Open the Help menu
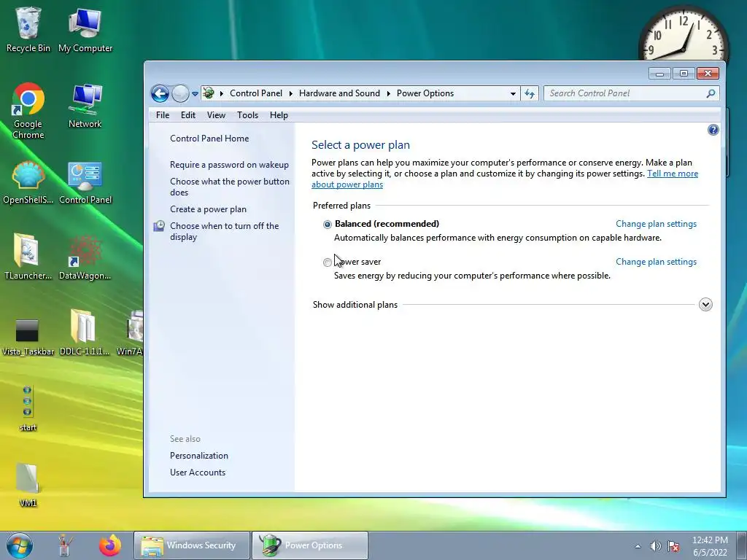Image resolution: width=747 pixels, height=560 pixels. point(279,115)
